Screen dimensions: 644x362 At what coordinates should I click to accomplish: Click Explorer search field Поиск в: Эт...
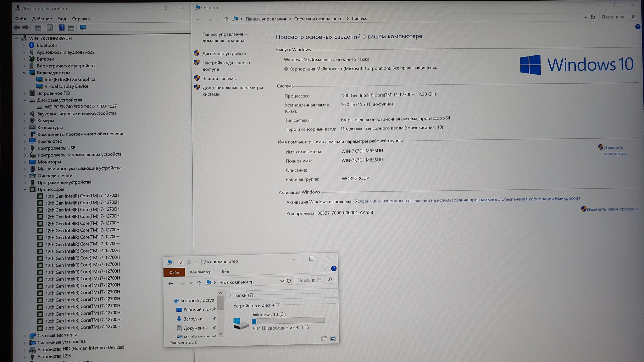(x=311, y=280)
